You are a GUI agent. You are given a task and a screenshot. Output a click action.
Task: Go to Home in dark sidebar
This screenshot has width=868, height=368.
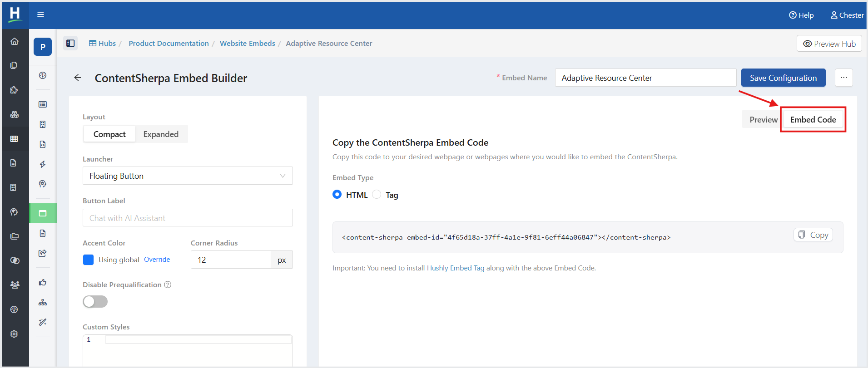tap(15, 41)
